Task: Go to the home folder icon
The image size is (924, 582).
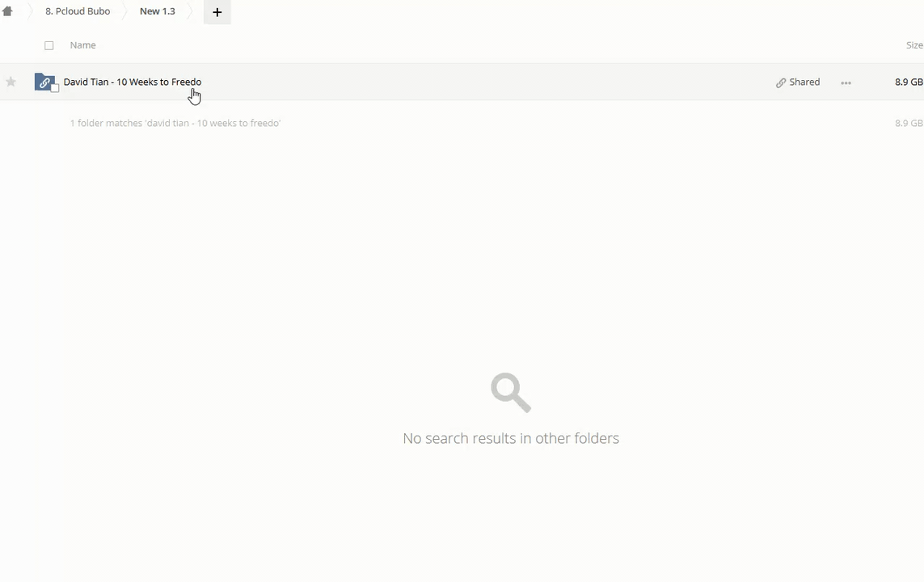Action: (7, 11)
